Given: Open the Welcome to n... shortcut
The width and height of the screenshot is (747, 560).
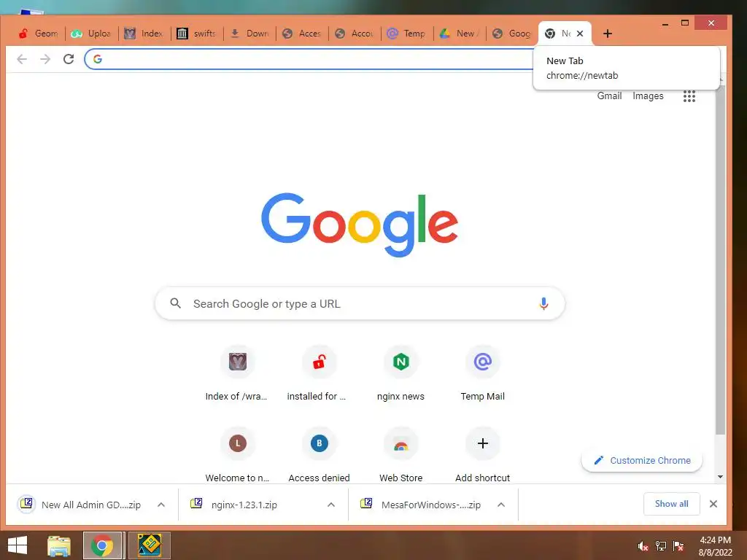Looking at the screenshot, I should [237, 455].
